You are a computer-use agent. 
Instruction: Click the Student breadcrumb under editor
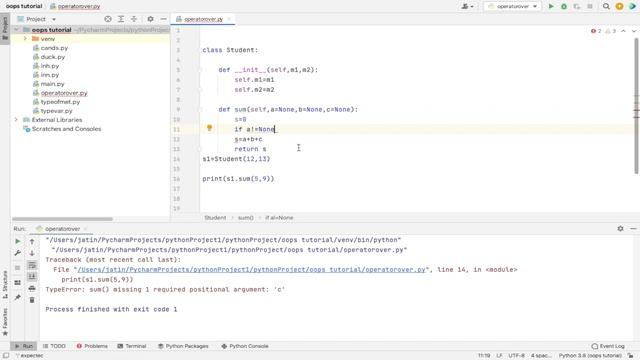(x=215, y=218)
